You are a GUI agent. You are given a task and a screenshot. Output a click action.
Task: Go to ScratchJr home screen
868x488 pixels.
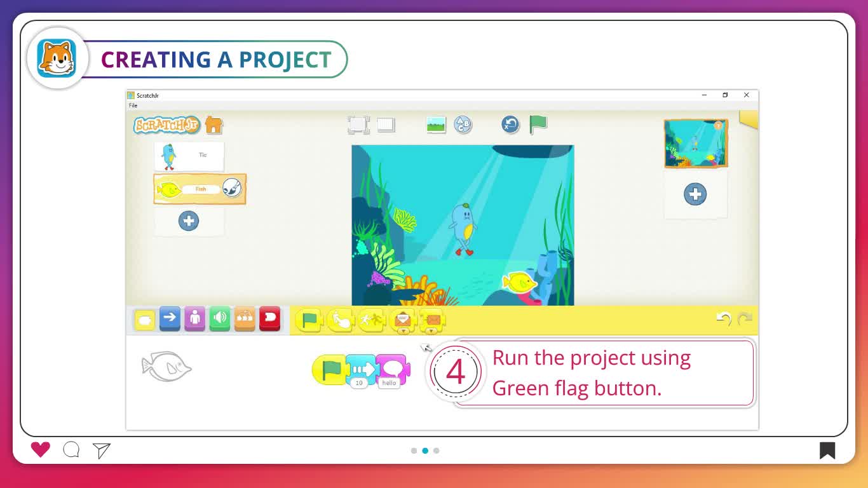pyautogui.click(x=214, y=125)
